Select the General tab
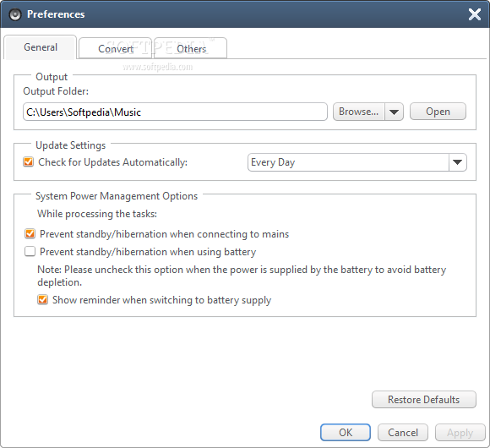This screenshot has width=490, height=448. click(41, 47)
